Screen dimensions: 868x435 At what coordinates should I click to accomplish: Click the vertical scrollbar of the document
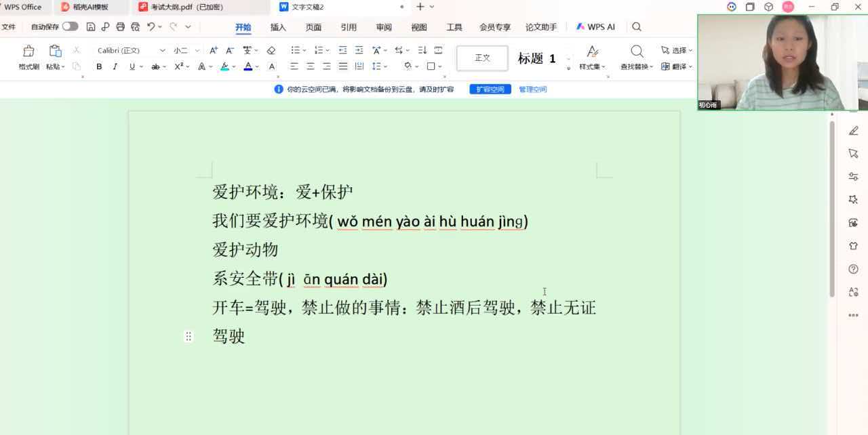[832, 209]
